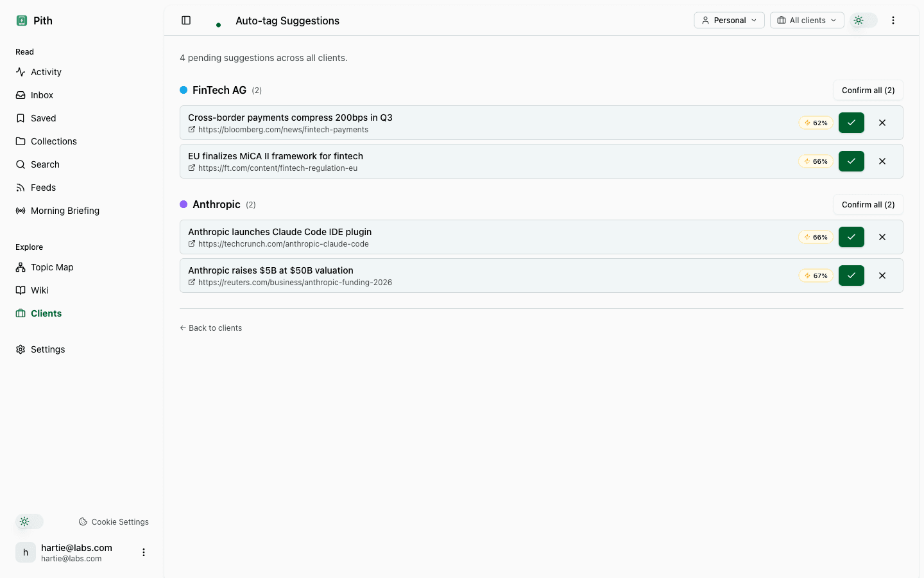Open external link icon for bloomberg.com URL
The height and width of the screenshot is (578, 924).
tap(192, 130)
